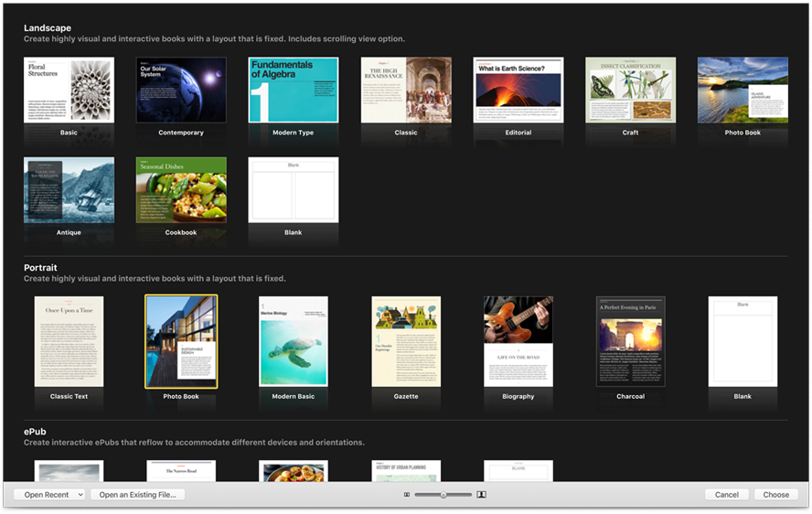Image resolution: width=812 pixels, height=514 pixels.
Task: Select the landscape Classic template
Action: 406,91
